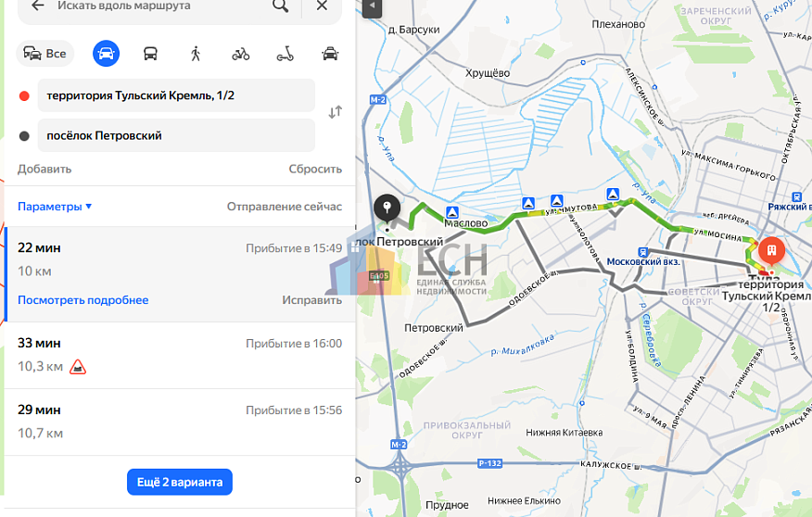812x517 pixels.
Task: Edit the 'посёлок Петровский' destination field
Action: click(x=176, y=135)
